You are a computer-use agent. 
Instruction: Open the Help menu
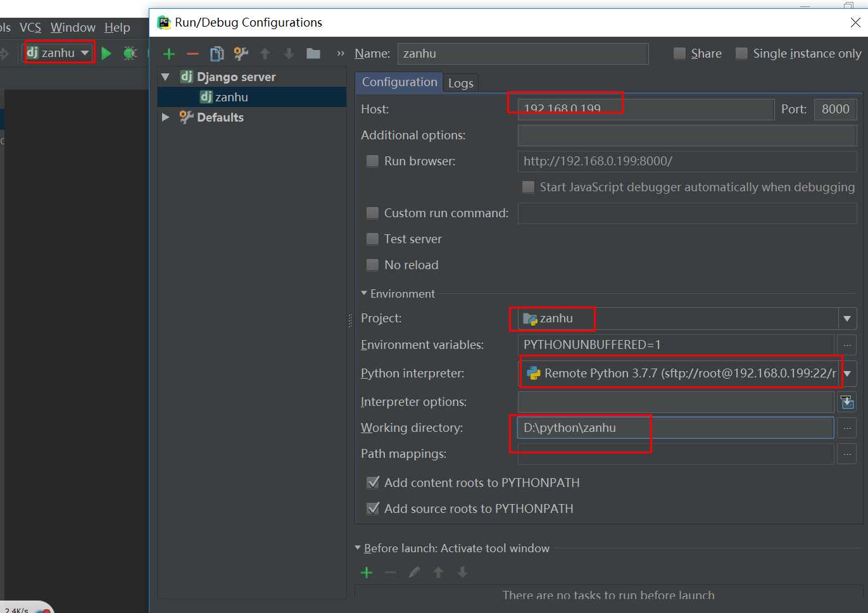(117, 27)
